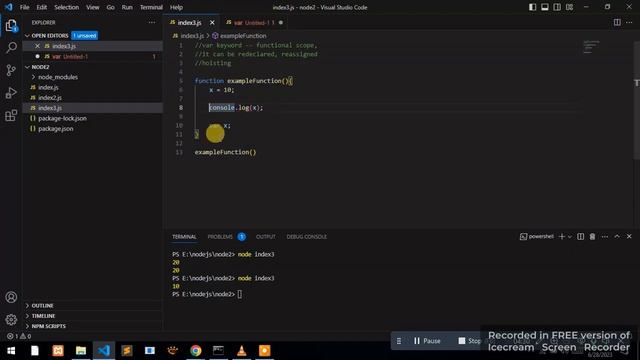Close the terminal panel
Image resolution: width=640 pixels, height=360 pixels.
[629, 237]
